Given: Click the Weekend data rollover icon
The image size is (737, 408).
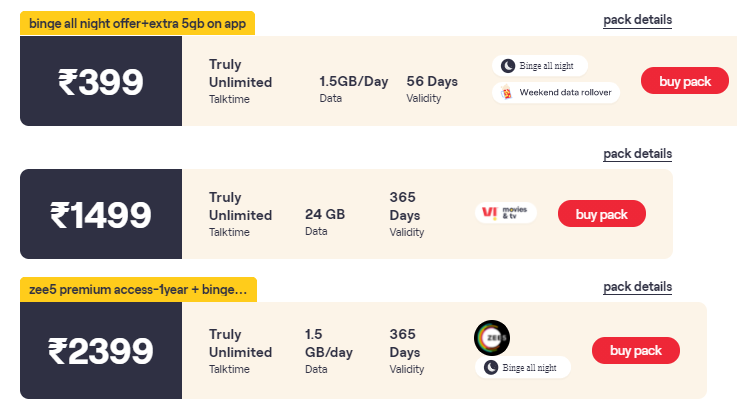Looking at the screenshot, I should tap(506, 92).
